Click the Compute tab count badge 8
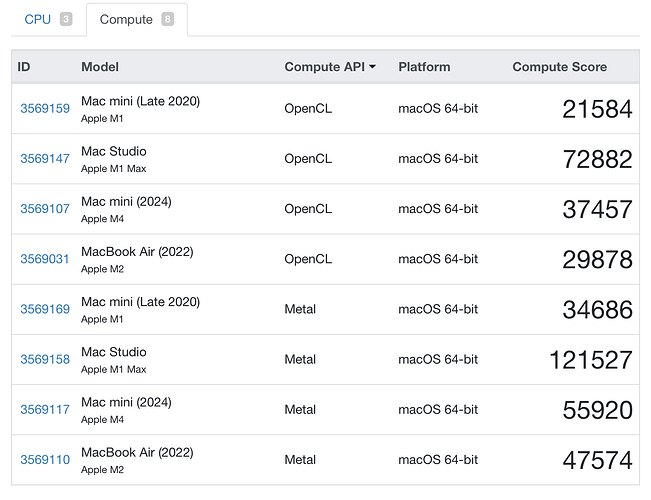This screenshot has height=500, width=651. [168, 19]
